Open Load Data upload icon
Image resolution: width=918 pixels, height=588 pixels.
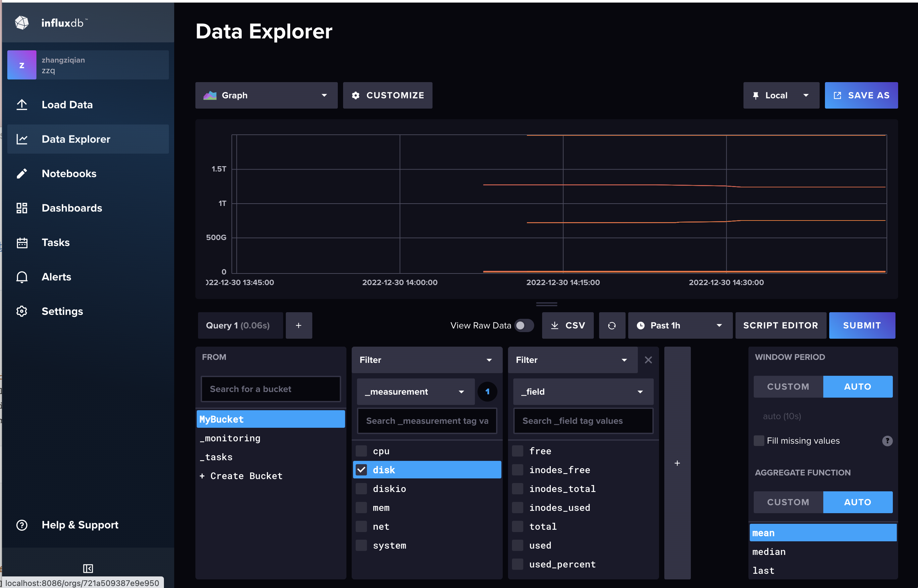click(x=22, y=105)
